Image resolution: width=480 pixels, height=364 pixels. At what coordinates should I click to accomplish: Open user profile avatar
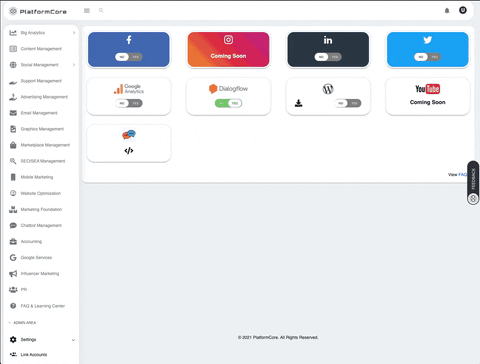tap(463, 10)
